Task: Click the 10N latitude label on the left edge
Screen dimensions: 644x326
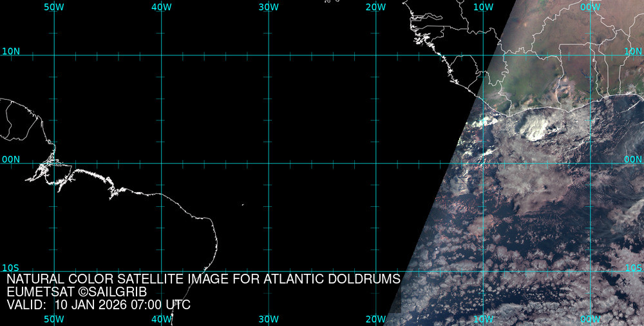Action: [x=11, y=51]
